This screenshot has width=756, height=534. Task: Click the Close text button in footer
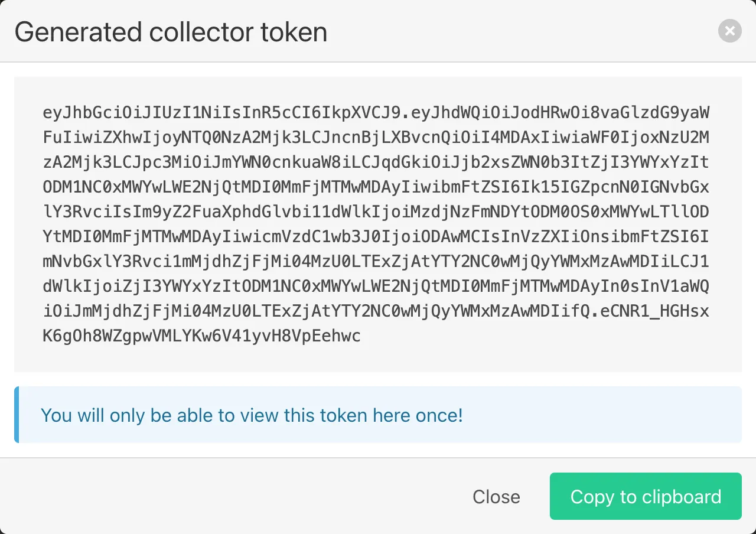click(496, 497)
